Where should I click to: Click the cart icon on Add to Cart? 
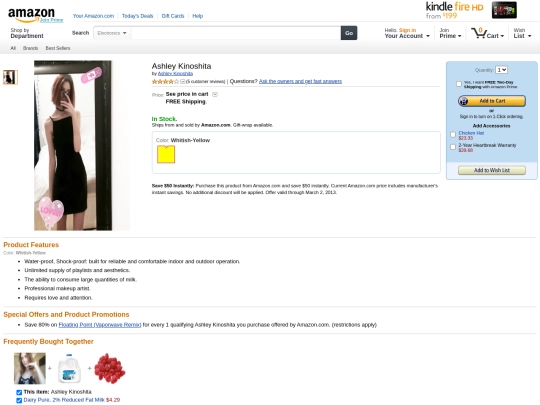[464, 101]
